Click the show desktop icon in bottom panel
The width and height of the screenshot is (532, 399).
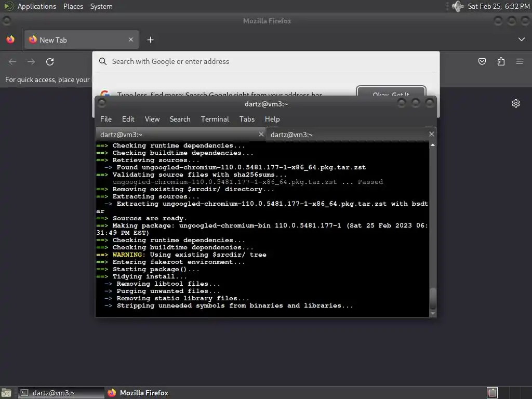pos(6,393)
